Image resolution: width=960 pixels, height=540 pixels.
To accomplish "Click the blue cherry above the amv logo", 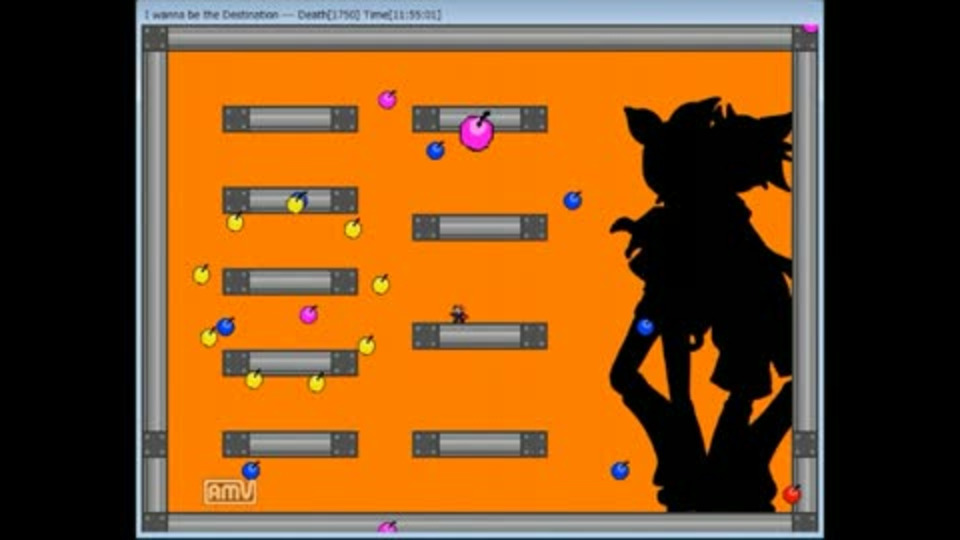I will pyautogui.click(x=251, y=470).
